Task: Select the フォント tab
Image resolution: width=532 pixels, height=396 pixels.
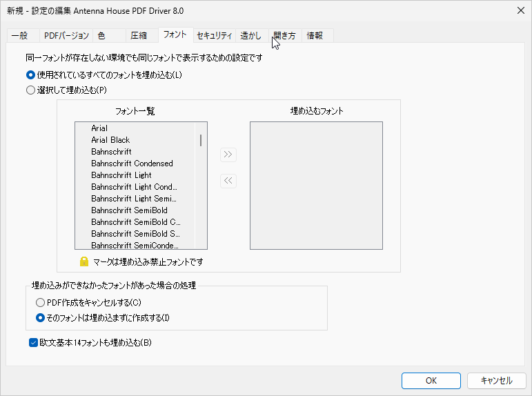Action: tap(175, 34)
